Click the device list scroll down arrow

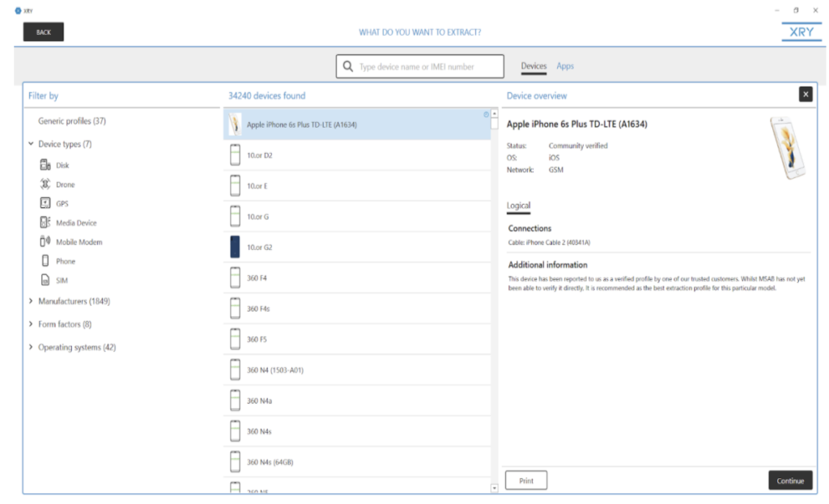tap(495, 488)
